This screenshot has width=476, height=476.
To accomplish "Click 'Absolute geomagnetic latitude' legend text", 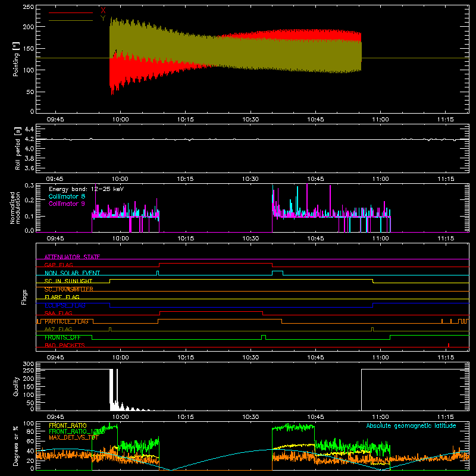I will click(411, 425).
